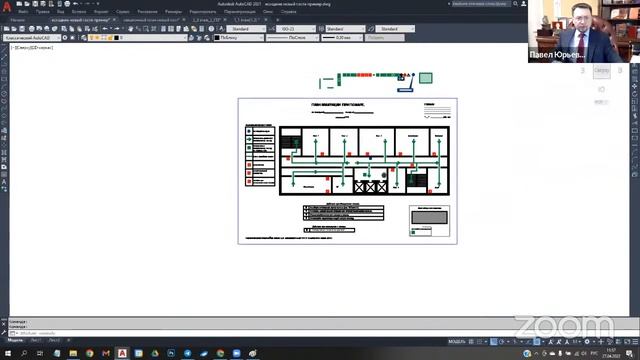This screenshot has width=640, height=360.
Task: Switch to the Начало tab
Action: [18, 20]
